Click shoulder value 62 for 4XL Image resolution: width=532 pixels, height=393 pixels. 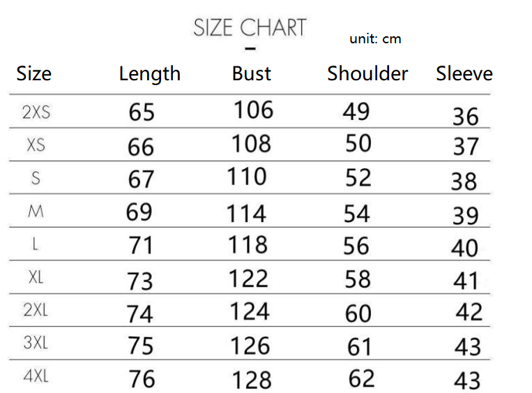click(362, 378)
